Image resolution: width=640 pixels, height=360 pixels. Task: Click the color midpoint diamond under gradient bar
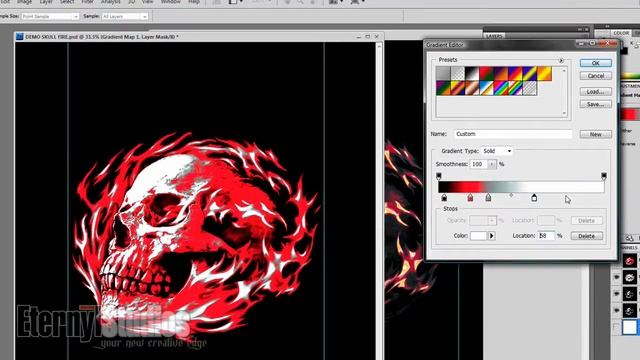511,196
